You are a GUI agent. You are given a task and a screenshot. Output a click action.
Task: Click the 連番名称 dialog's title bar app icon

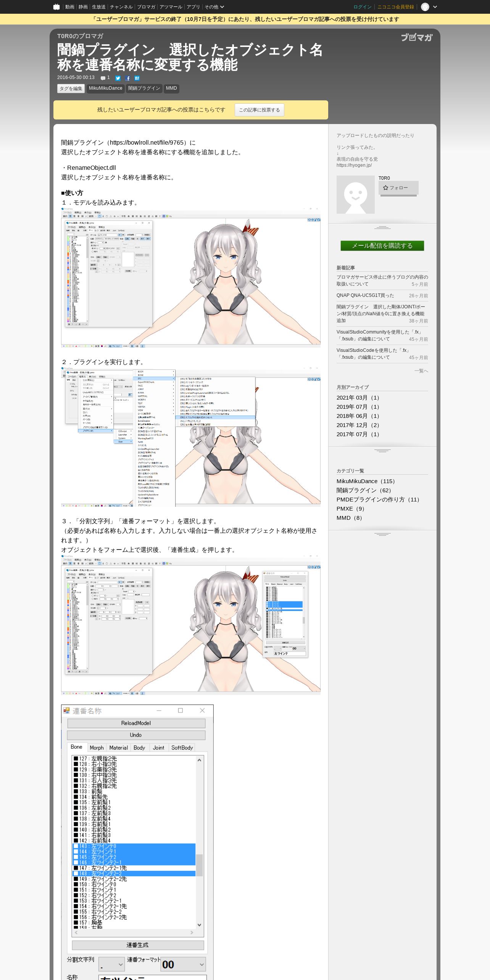point(66,711)
